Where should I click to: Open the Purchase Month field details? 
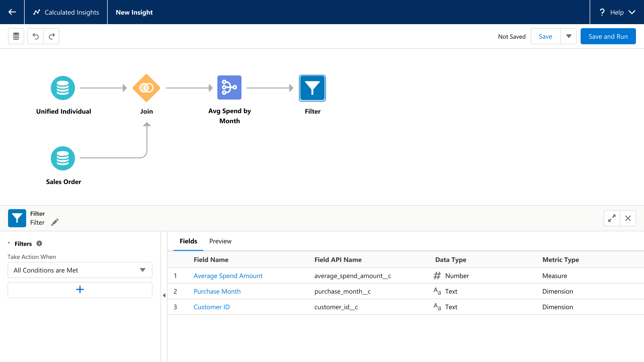(x=217, y=291)
